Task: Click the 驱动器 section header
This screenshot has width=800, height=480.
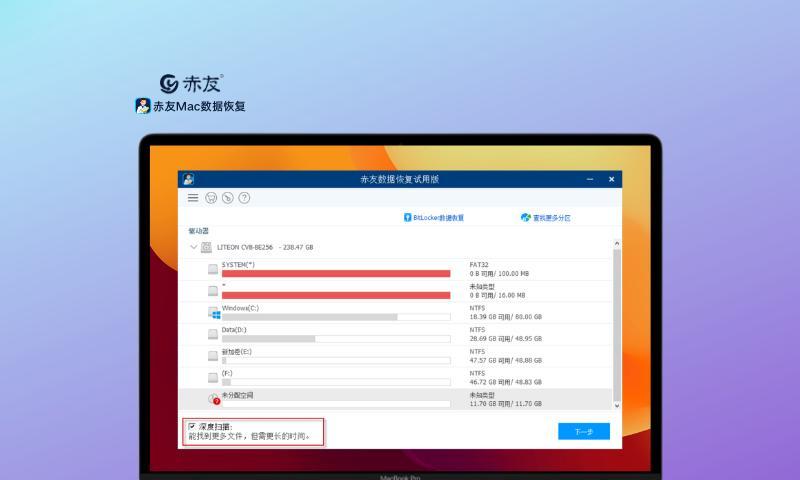Action: click(198, 231)
